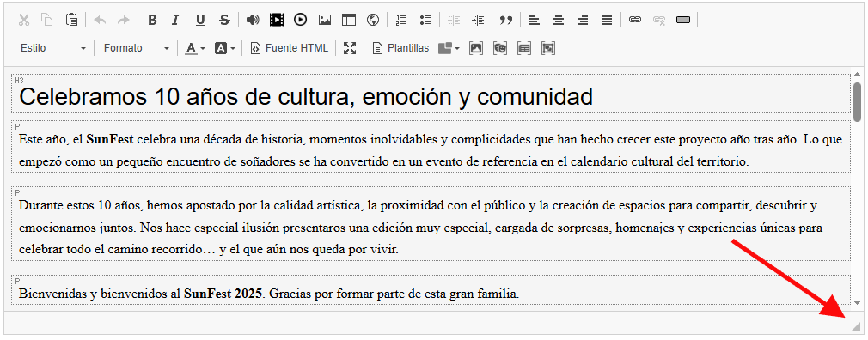Insert an audio file with speaker icon

[253, 21]
